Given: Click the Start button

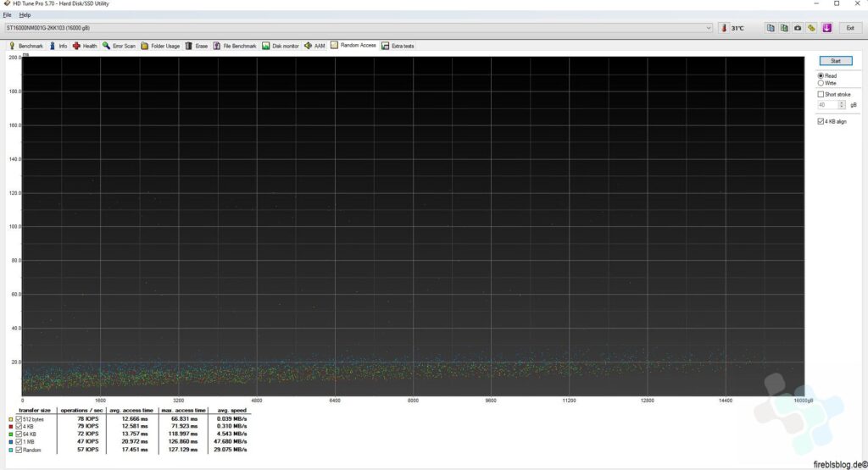Looking at the screenshot, I should pyautogui.click(x=835, y=61).
